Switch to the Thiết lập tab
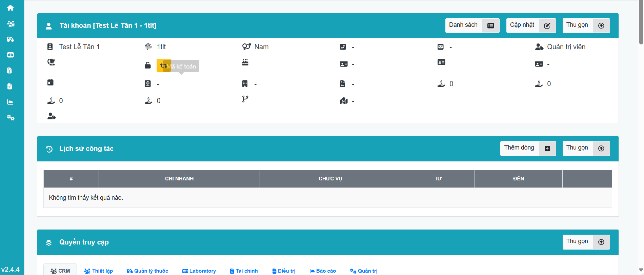644x275 pixels. [x=98, y=271]
